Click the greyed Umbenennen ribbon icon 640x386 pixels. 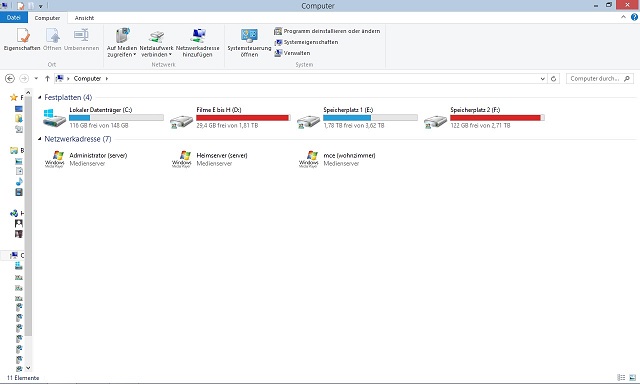click(x=81, y=39)
